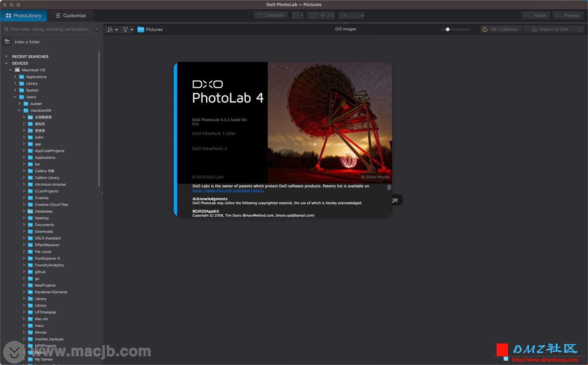Click the Creative Cloud Files folder icon
Viewport: 588px width, 365px height.
click(30, 205)
